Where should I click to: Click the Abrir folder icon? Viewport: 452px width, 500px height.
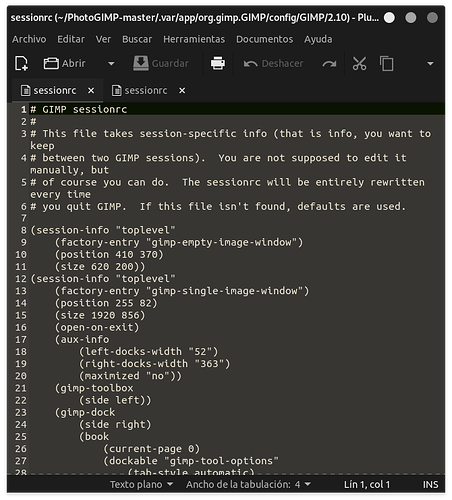click(x=51, y=63)
